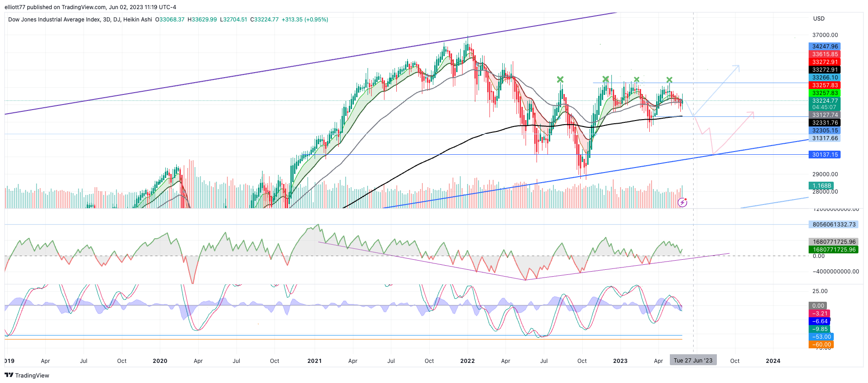
Task: Click the teal 33224.77 current price label
Action: click(825, 101)
